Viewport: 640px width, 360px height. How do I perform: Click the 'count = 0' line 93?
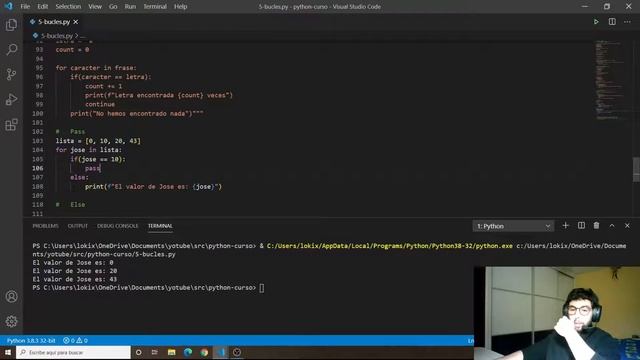pyautogui.click(x=72, y=49)
